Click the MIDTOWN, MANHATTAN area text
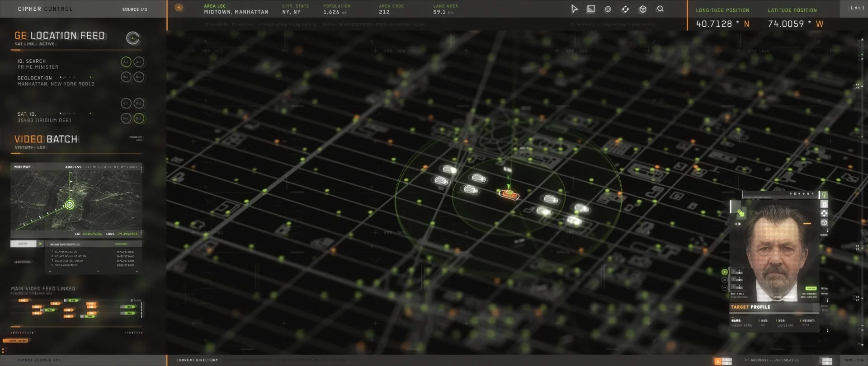This screenshot has height=366, width=868. point(236,12)
